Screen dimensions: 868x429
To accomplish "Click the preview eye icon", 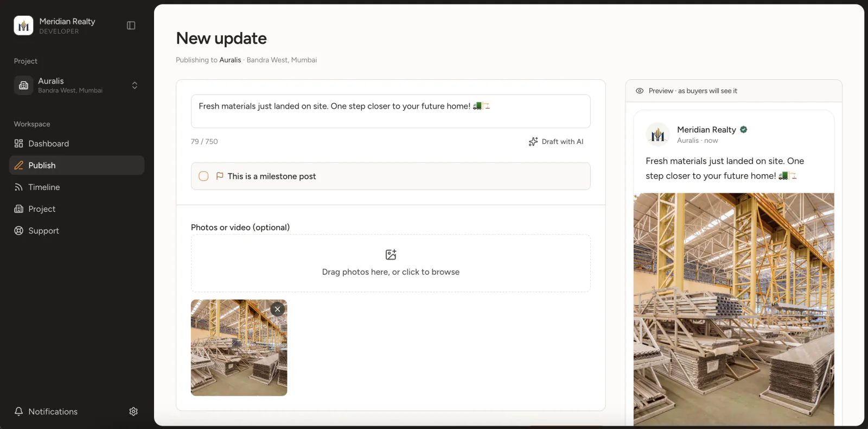I will click(x=640, y=91).
